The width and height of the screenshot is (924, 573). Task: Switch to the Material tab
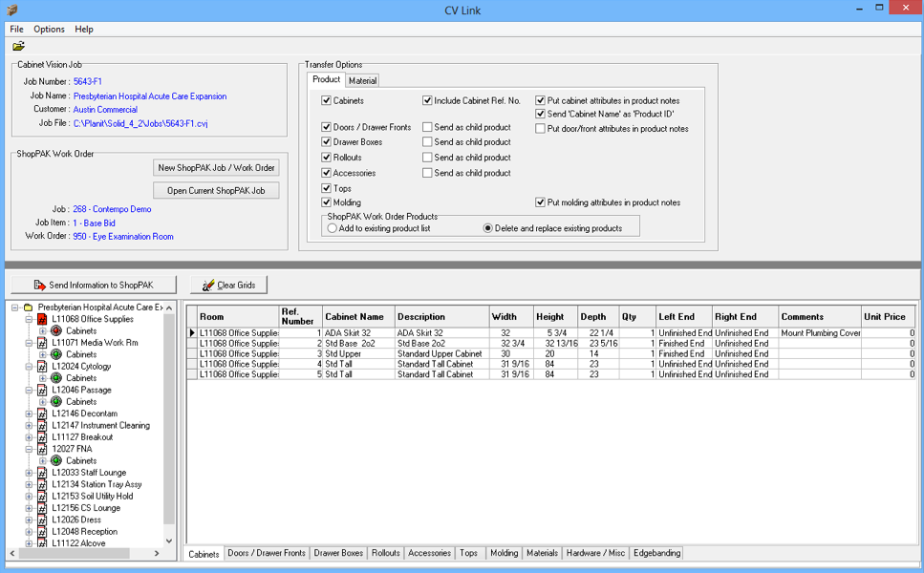click(x=362, y=81)
